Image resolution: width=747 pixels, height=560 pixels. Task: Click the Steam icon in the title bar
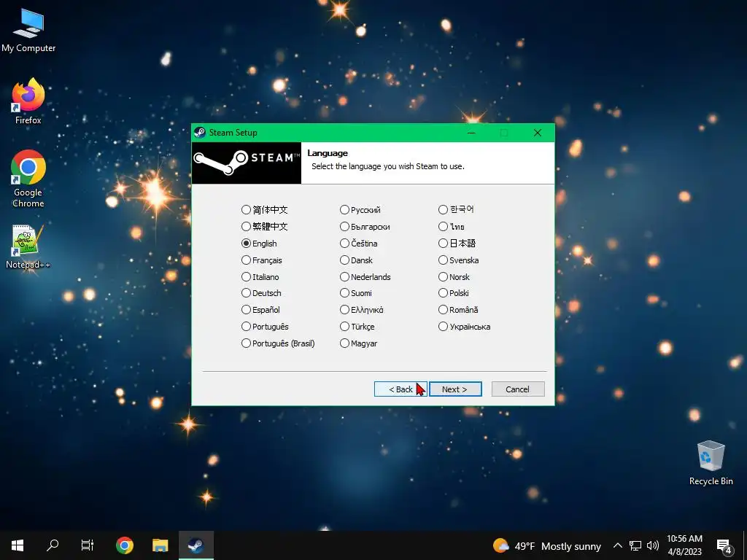tap(200, 133)
